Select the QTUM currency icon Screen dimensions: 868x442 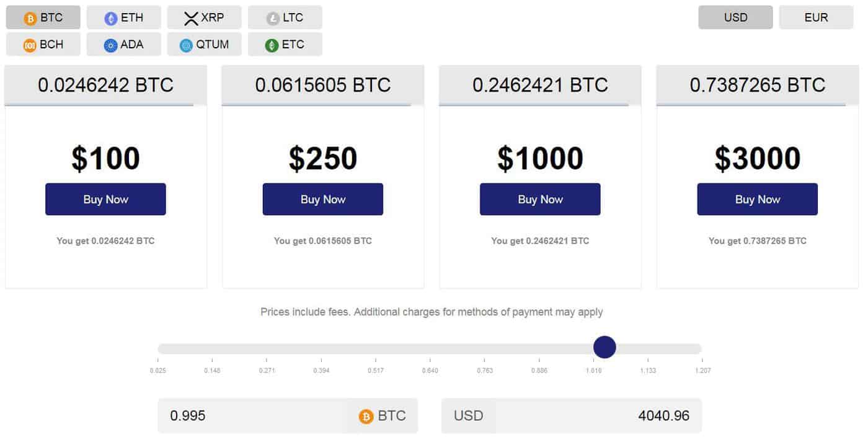point(187,44)
